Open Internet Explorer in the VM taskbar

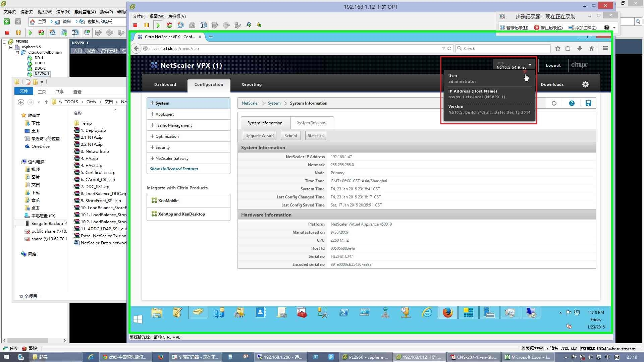[x=427, y=313]
